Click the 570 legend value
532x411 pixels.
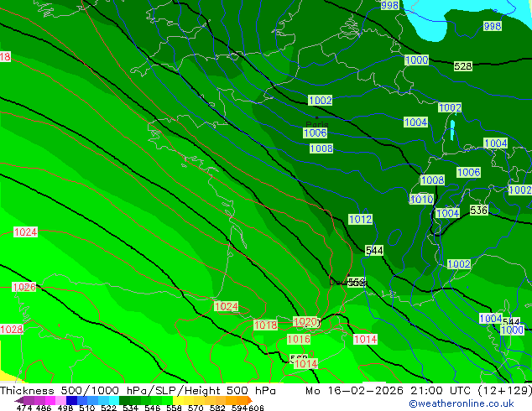[196, 408]
